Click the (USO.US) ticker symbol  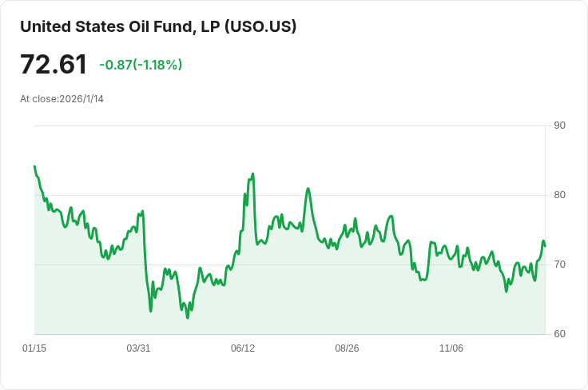point(260,26)
